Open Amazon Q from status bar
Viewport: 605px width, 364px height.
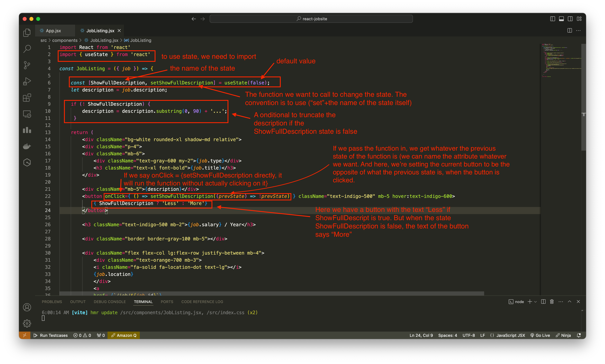click(124, 335)
